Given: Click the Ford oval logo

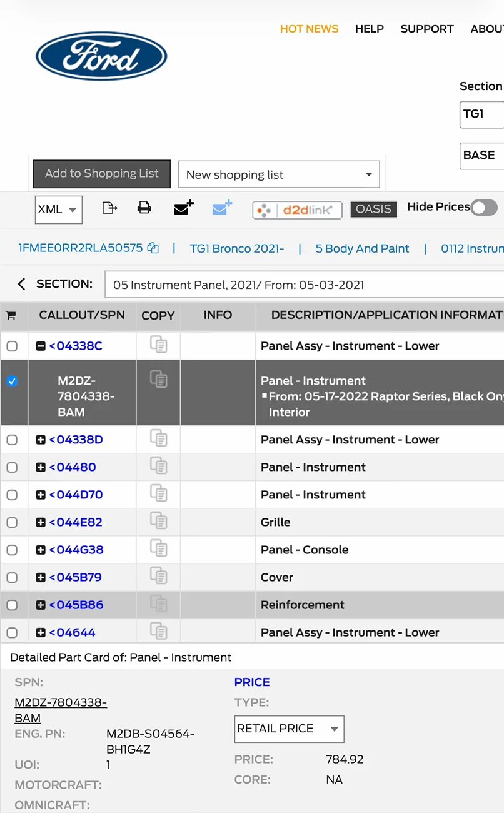Looking at the screenshot, I should 101,56.
